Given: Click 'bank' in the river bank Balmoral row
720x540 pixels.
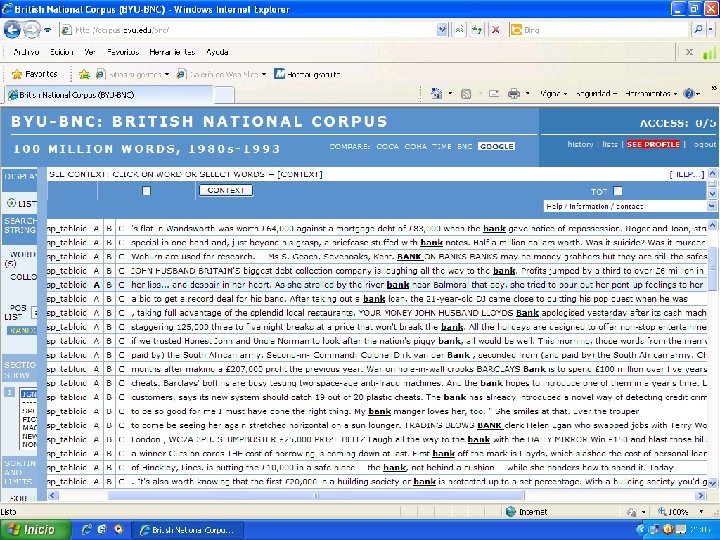Looking at the screenshot, I should tap(398, 285).
